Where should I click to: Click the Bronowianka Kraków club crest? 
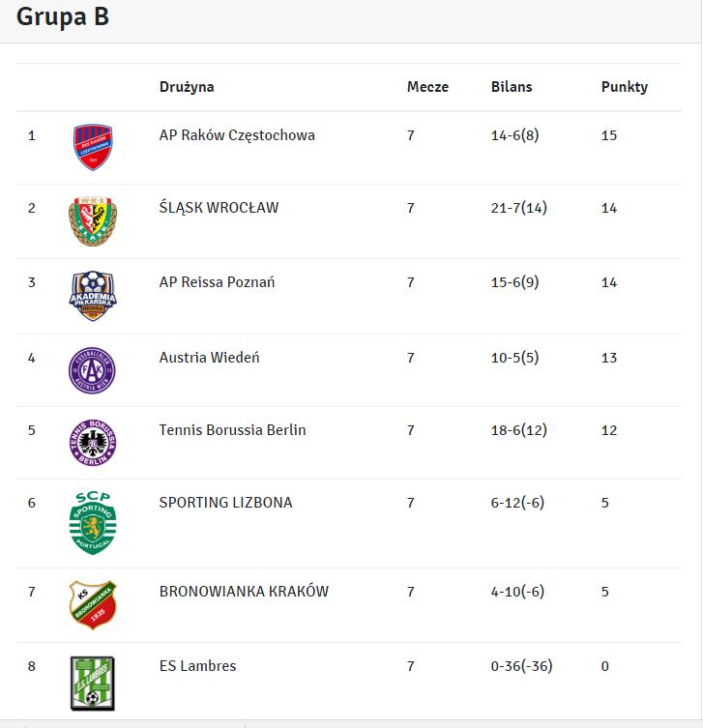pos(93,604)
